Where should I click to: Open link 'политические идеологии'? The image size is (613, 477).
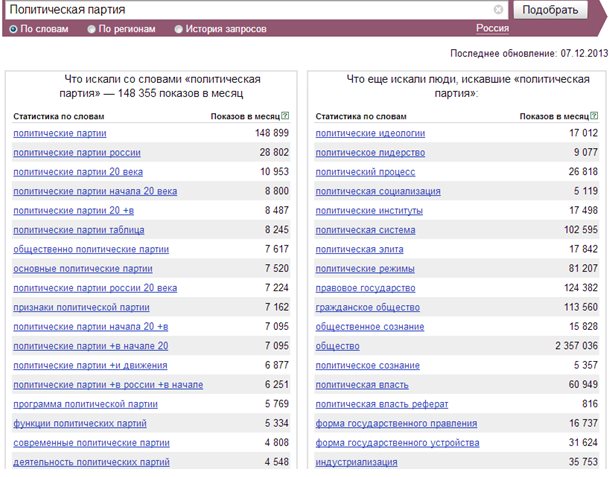pos(370,133)
